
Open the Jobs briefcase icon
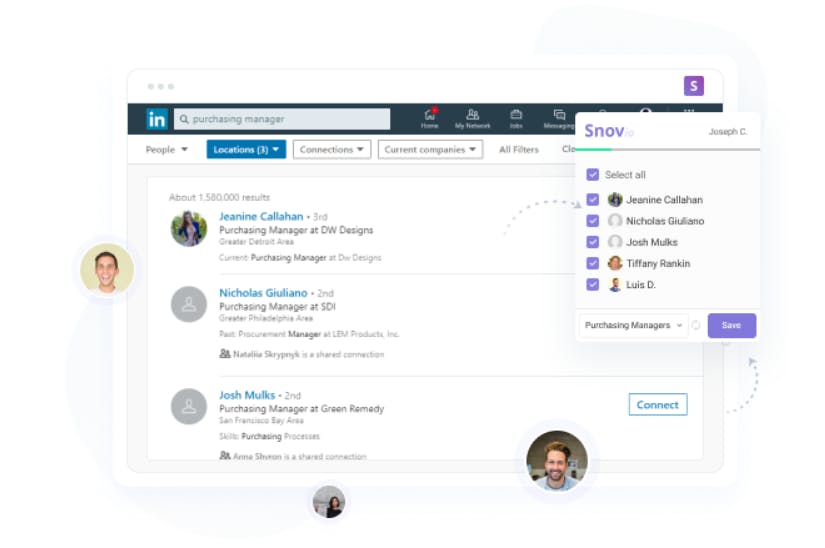516,118
